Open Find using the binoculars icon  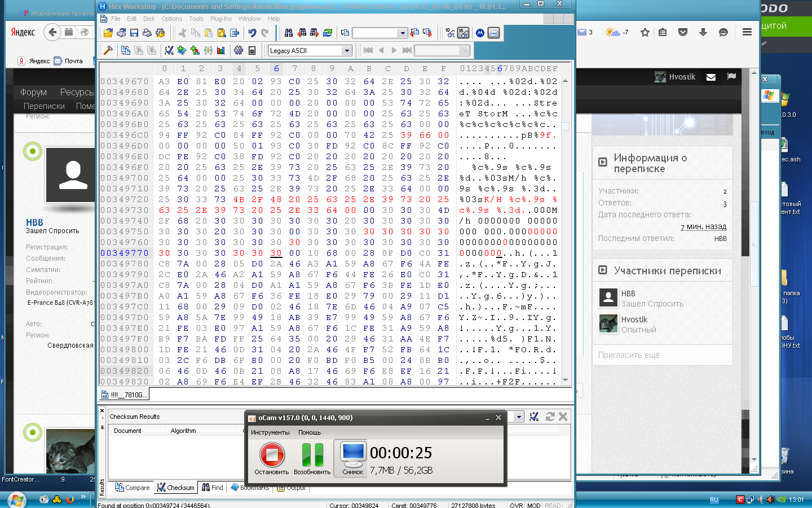(289, 33)
